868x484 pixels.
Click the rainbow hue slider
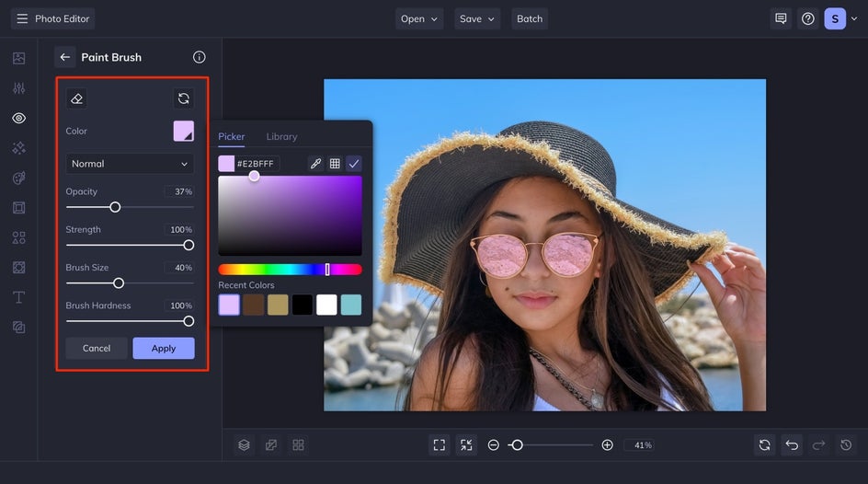[x=290, y=270]
